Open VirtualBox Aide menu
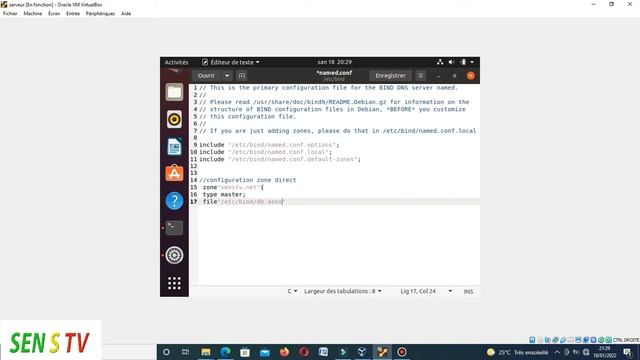Screen dimensions: 640x360 click(x=126, y=13)
